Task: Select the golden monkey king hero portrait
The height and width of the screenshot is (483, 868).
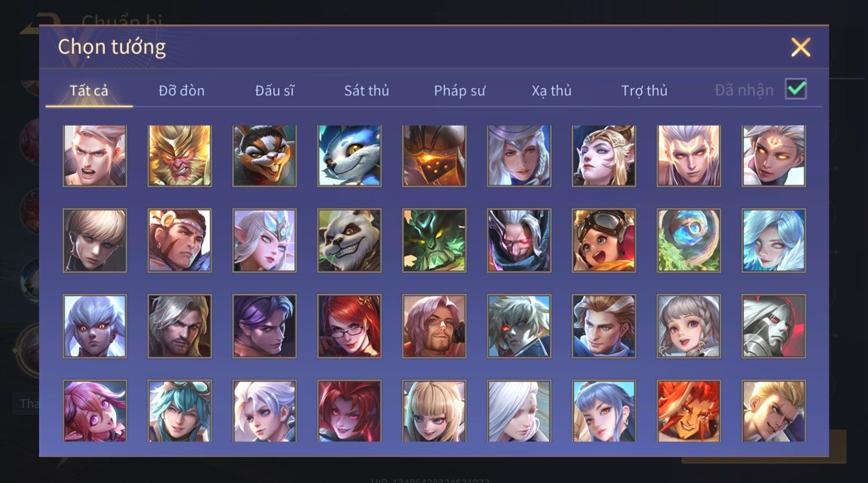Action: click(x=180, y=156)
